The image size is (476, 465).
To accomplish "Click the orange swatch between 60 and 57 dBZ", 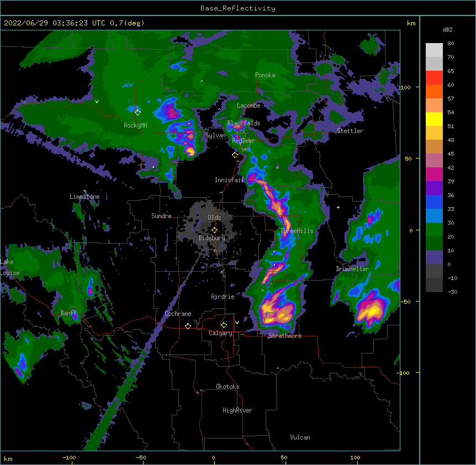I will (434, 91).
